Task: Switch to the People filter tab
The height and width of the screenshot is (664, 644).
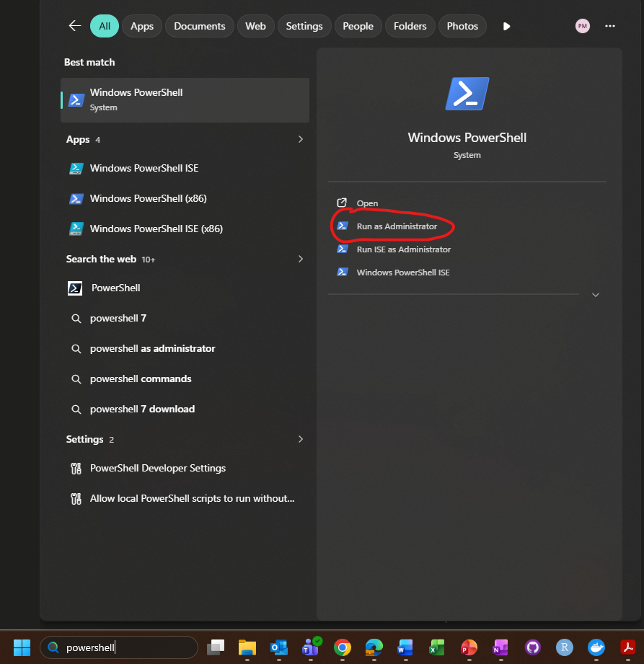Action: point(358,26)
